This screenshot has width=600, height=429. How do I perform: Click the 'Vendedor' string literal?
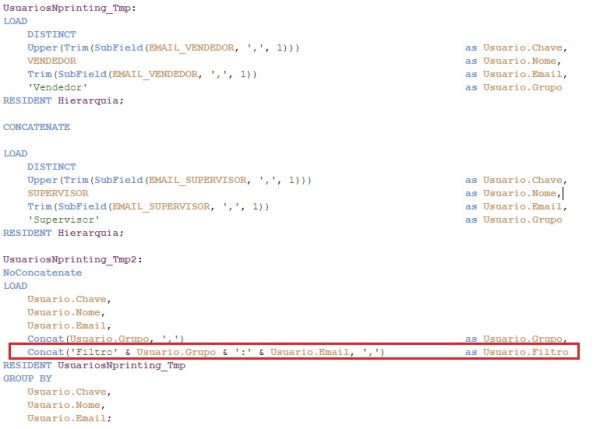[58, 87]
